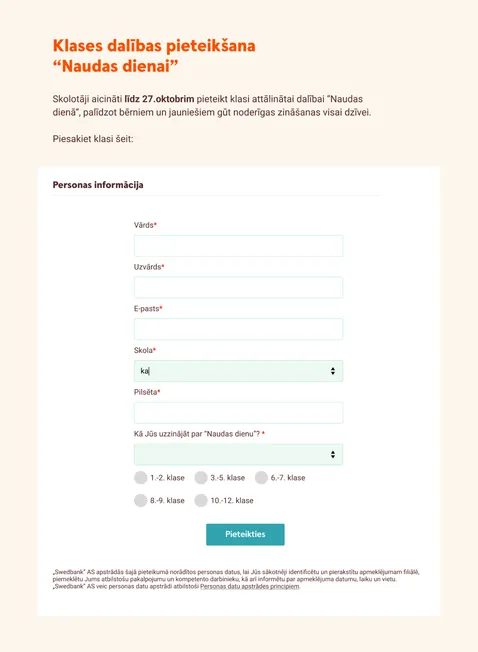The image size is (478, 652).
Task: Pick the 6.-7. klase radio button
Action: pyautogui.click(x=261, y=478)
